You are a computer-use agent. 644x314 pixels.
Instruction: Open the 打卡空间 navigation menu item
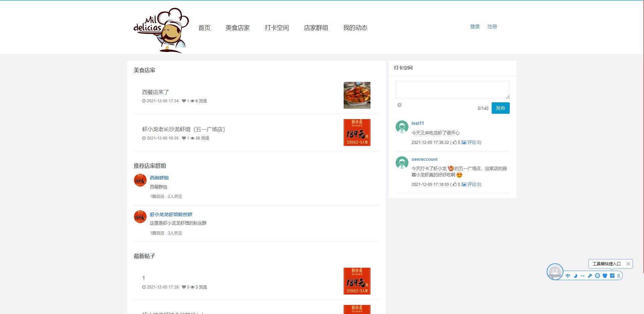coord(277,28)
